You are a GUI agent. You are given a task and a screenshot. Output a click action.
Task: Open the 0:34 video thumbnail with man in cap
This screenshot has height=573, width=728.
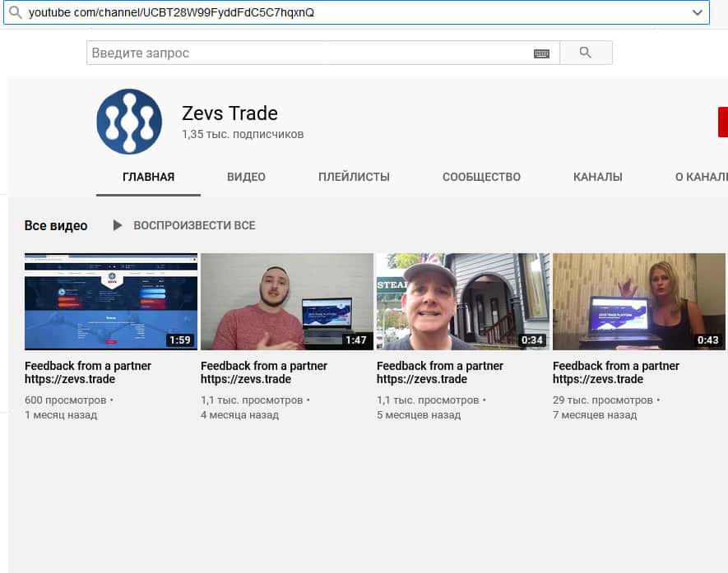(x=463, y=302)
